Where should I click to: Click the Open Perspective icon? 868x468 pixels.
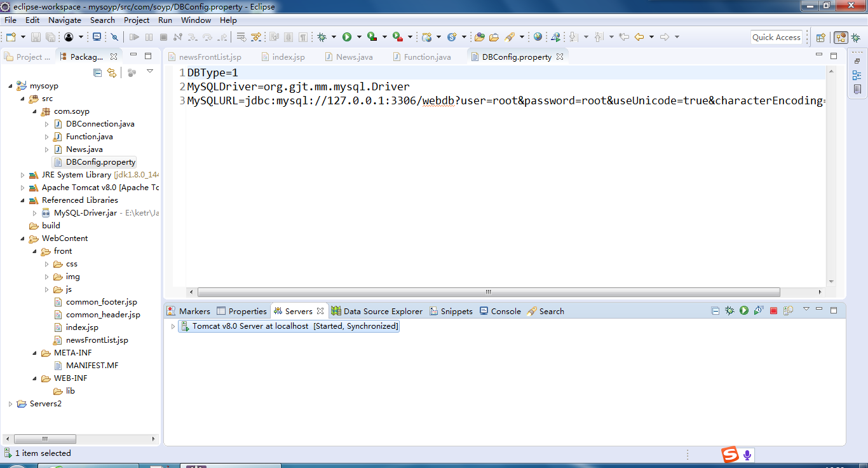tap(820, 38)
